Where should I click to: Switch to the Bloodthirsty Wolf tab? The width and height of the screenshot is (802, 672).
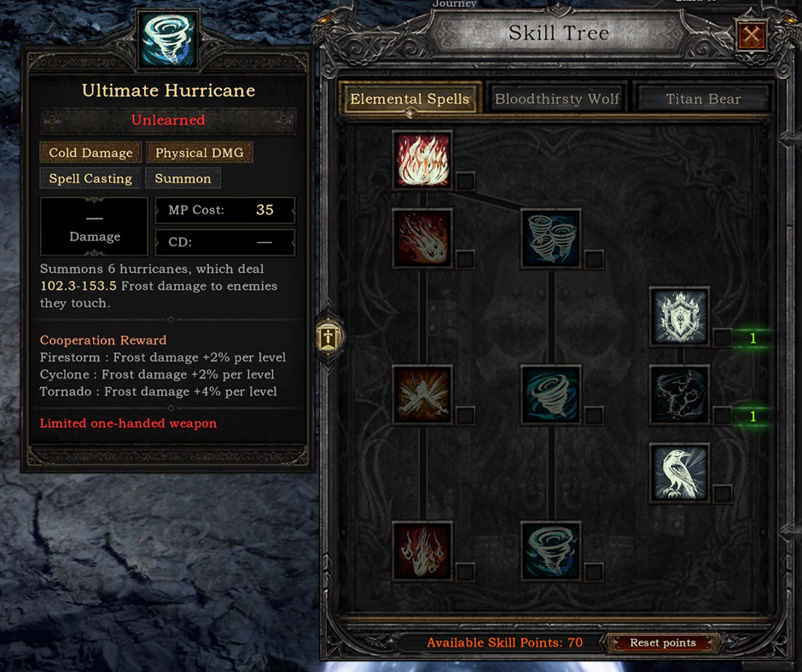556,99
